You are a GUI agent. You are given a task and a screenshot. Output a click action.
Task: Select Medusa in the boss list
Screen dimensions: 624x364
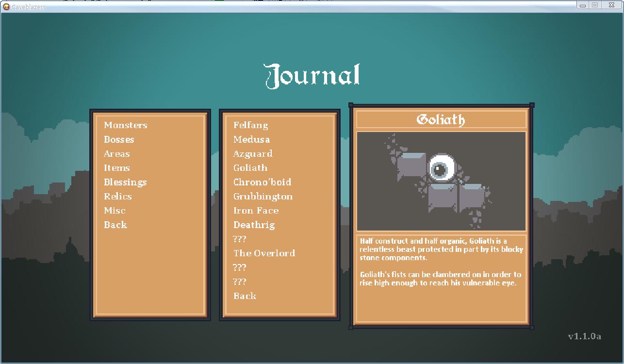pos(251,139)
